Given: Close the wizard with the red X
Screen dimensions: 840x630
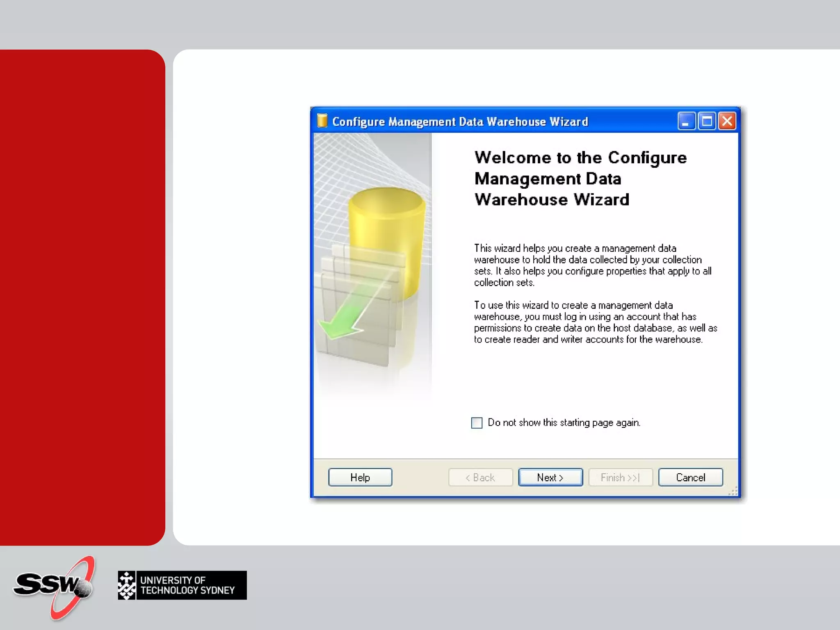Looking at the screenshot, I should pos(727,121).
